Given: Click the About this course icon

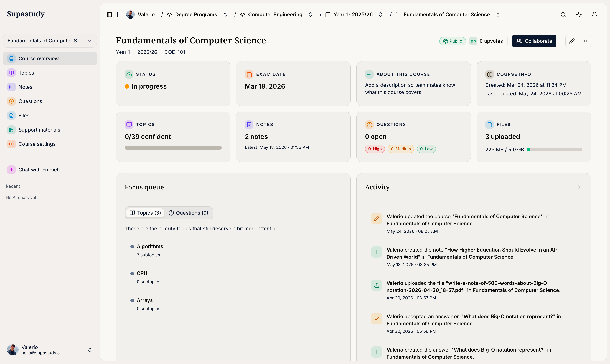Looking at the screenshot, I should pyautogui.click(x=369, y=74).
